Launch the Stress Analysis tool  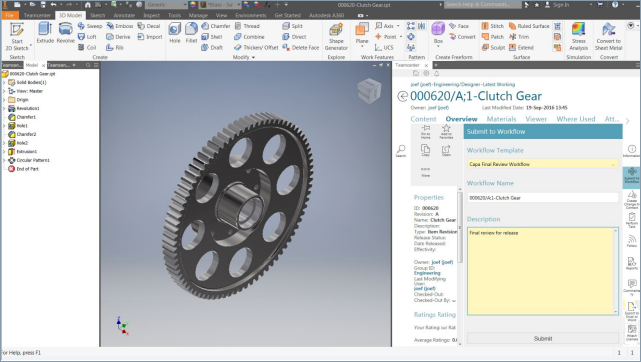click(x=578, y=37)
